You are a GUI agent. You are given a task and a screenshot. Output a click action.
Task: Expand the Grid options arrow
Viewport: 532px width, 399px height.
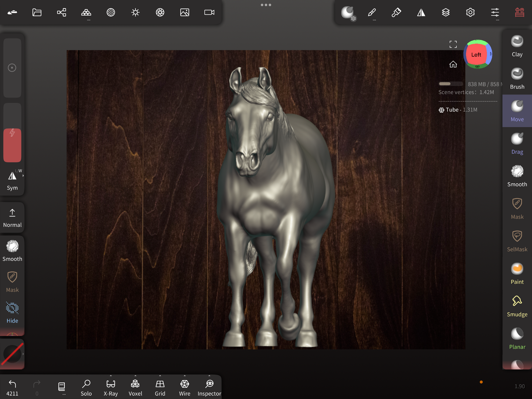pyautogui.click(x=160, y=376)
